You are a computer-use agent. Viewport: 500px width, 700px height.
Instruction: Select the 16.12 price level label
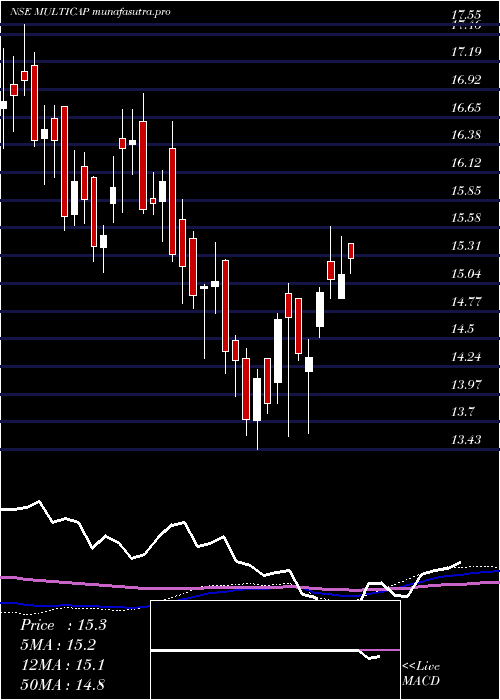[x=466, y=162]
